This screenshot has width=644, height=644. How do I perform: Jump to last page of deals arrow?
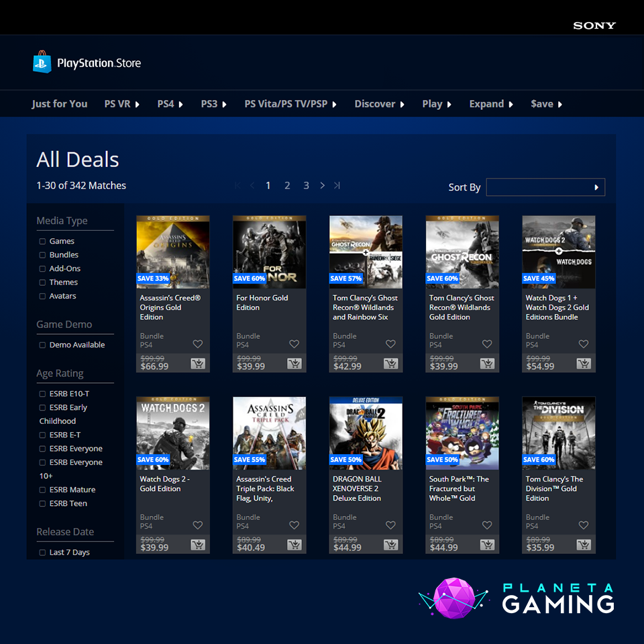coord(337,186)
